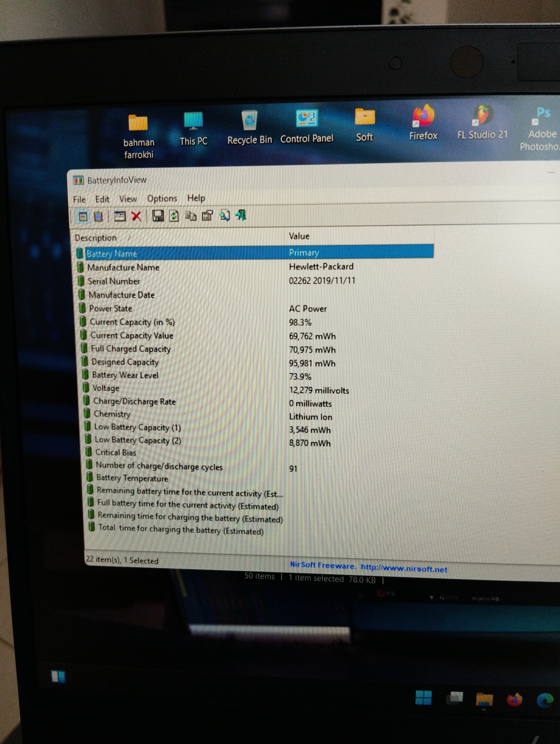Open Firefox from the taskbar
The width and height of the screenshot is (560, 744).
coord(514,700)
